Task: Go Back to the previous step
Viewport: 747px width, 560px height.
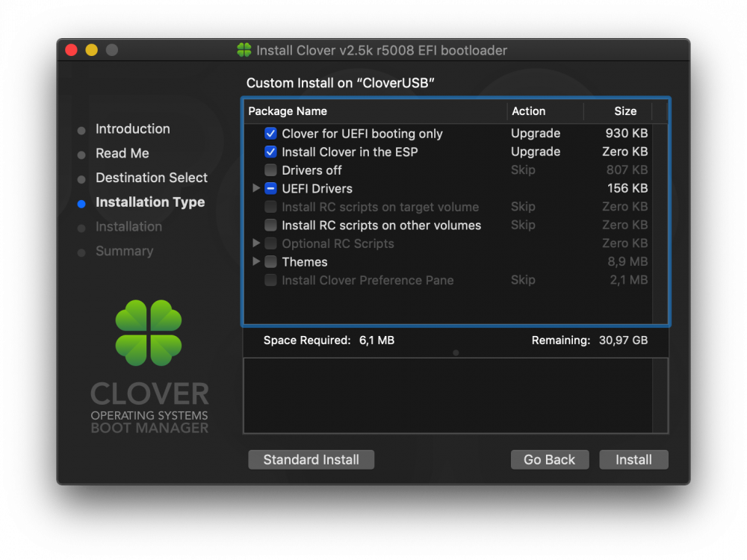Action: 550,459
